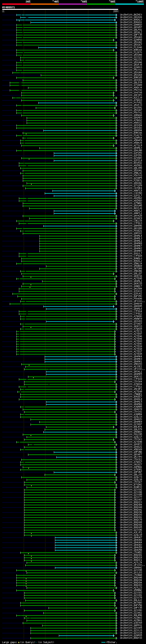146x644 pixels.
Task: Open hit UniRef100_B6ZHC0
Action: [x=131, y=15]
